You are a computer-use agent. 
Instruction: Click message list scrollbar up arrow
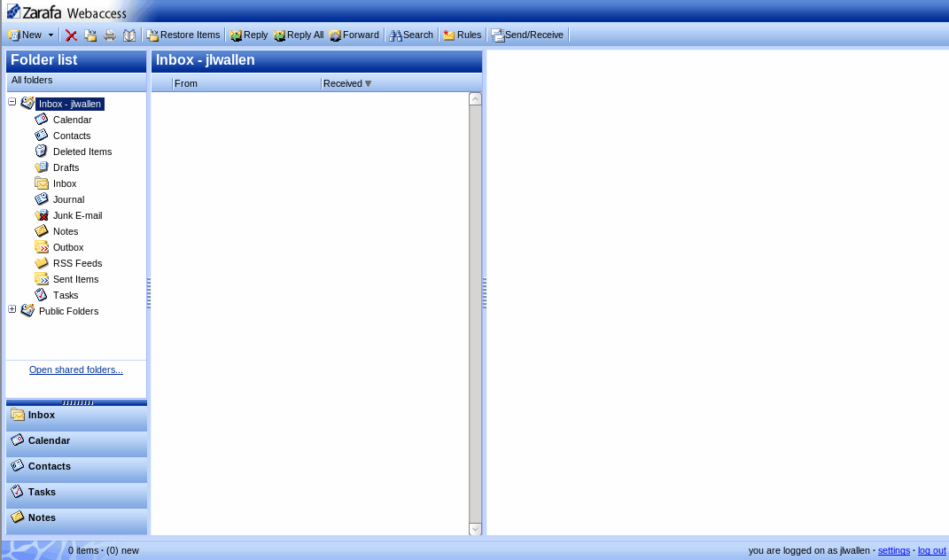click(475, 99)
